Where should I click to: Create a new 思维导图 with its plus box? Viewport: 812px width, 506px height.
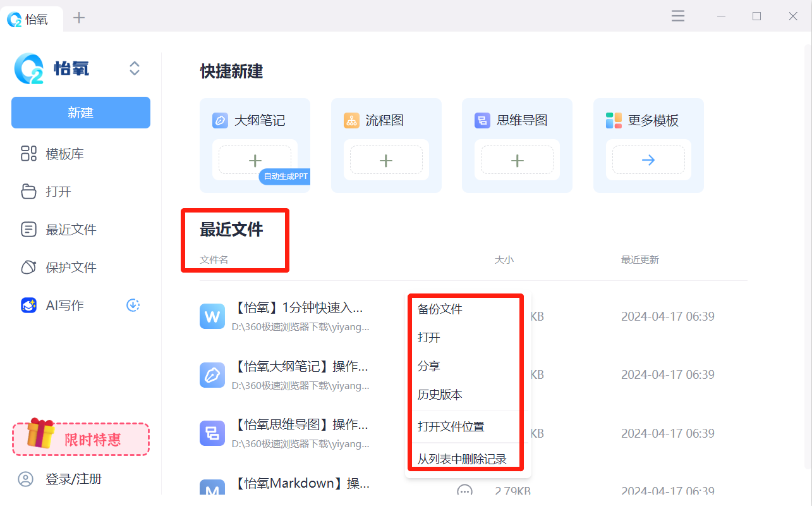[517, 161]
